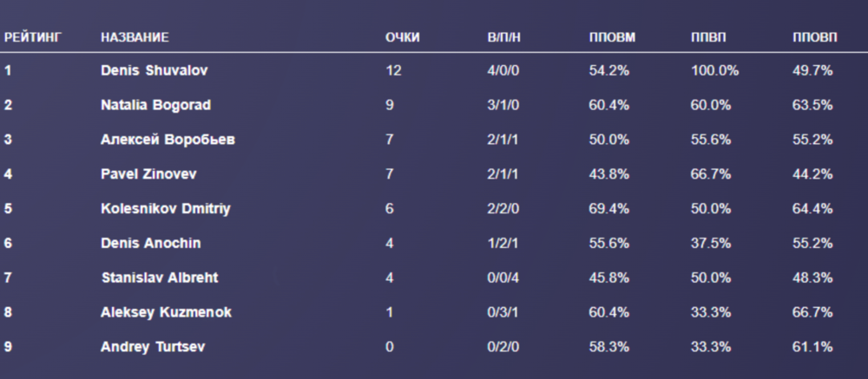Image resolution: width=868 pixels, height=379 pixels.
Task: Open Kolesnikov Dmitriy profile row
Action: tap(165, 208)
